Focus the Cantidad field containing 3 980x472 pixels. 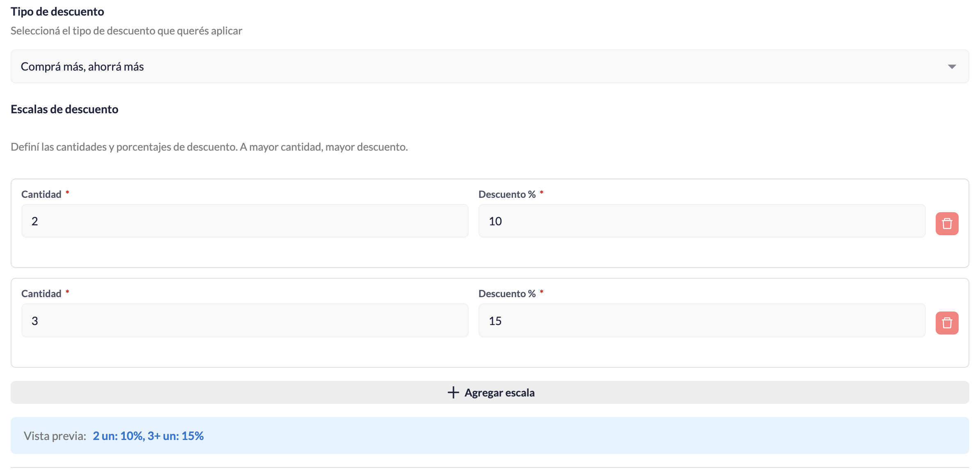coord(245,321)
